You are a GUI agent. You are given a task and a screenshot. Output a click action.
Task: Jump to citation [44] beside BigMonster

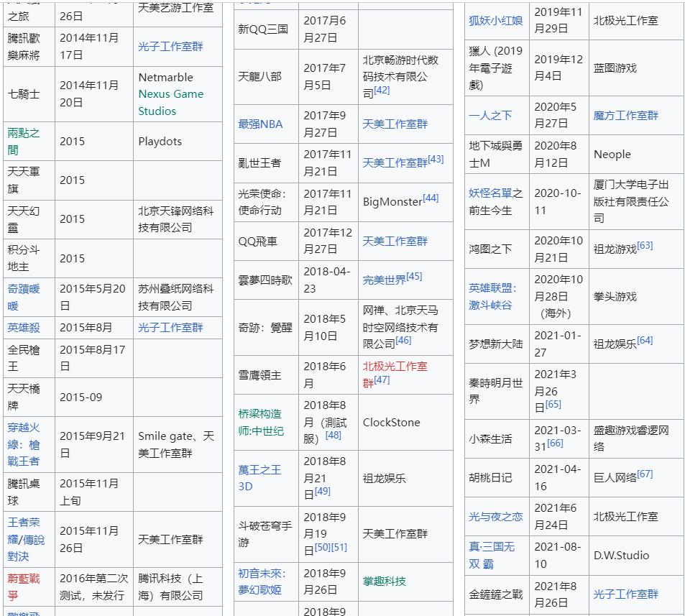click(431, 198)
